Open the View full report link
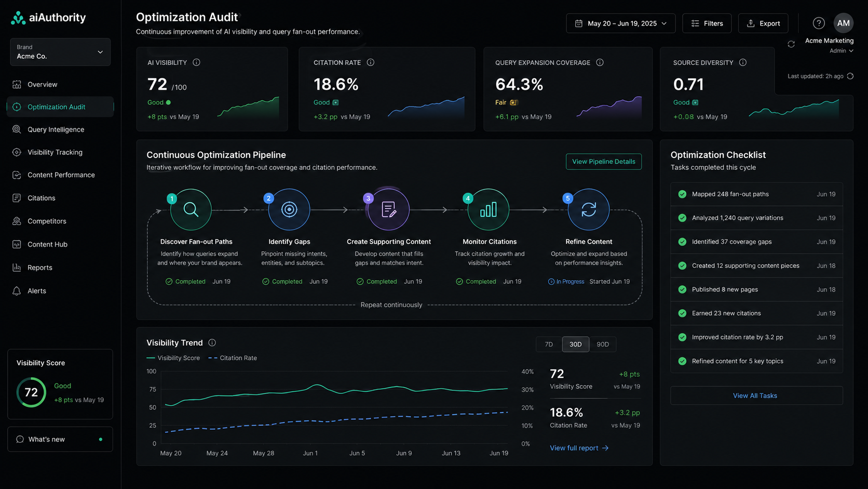The width and height of the screenshot is (868, 489). (x=579, y=448)
